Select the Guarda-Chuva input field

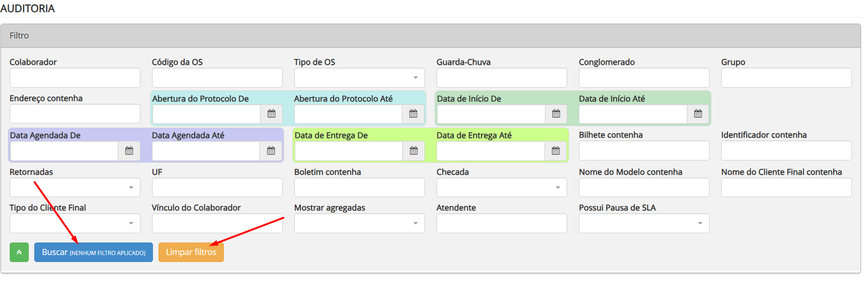(x=501, y=78)
